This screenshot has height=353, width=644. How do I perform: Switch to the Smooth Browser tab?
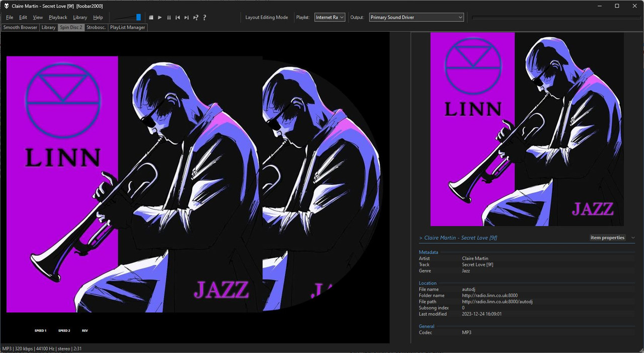tap(20, 27)
